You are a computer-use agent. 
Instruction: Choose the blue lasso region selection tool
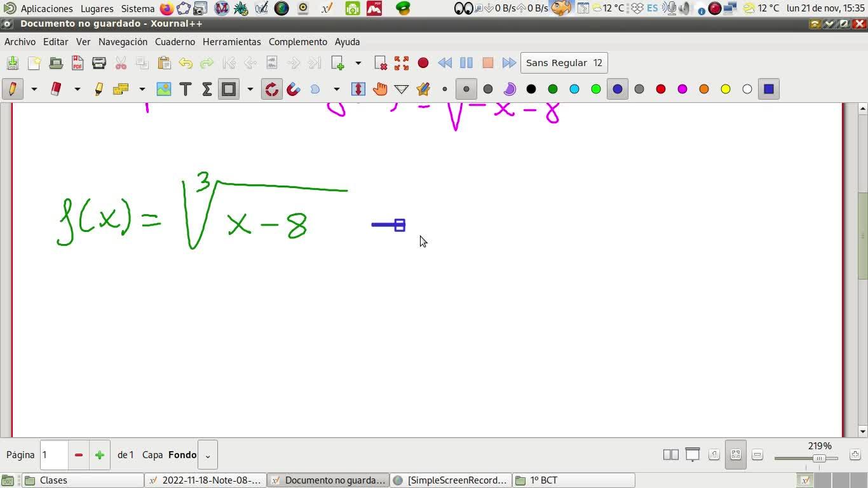[x=315, y=89]
